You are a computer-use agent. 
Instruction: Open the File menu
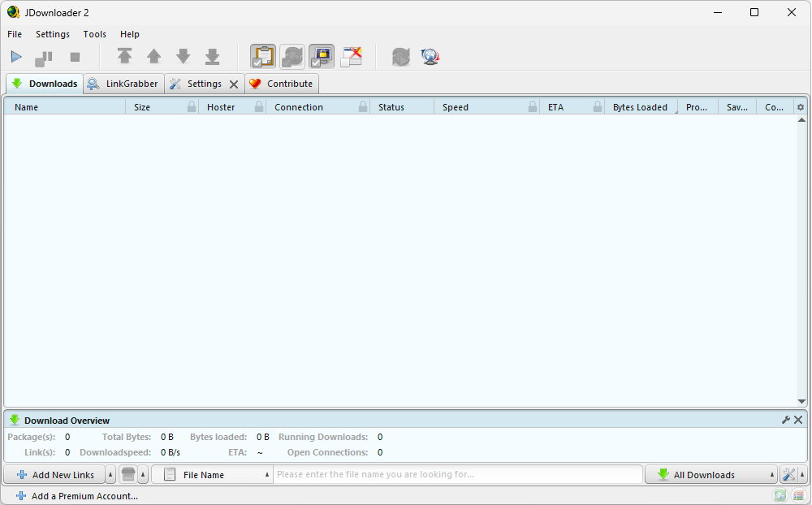tap(15, 34)
